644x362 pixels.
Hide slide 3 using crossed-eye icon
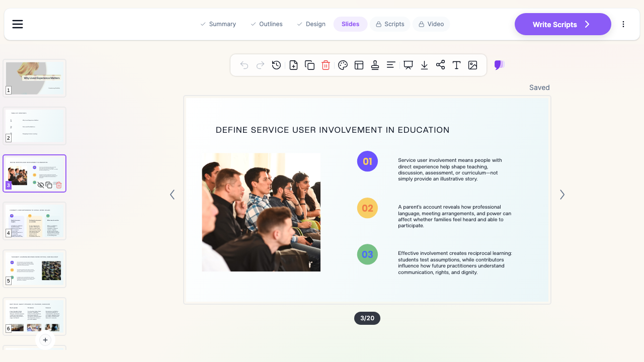[x=41, y=185]
